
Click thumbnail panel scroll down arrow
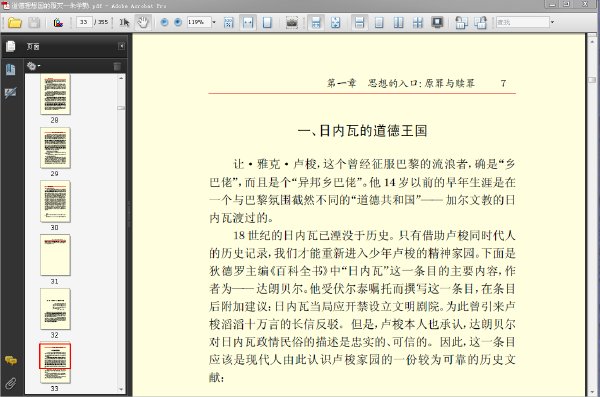click(x=121, y=389)
